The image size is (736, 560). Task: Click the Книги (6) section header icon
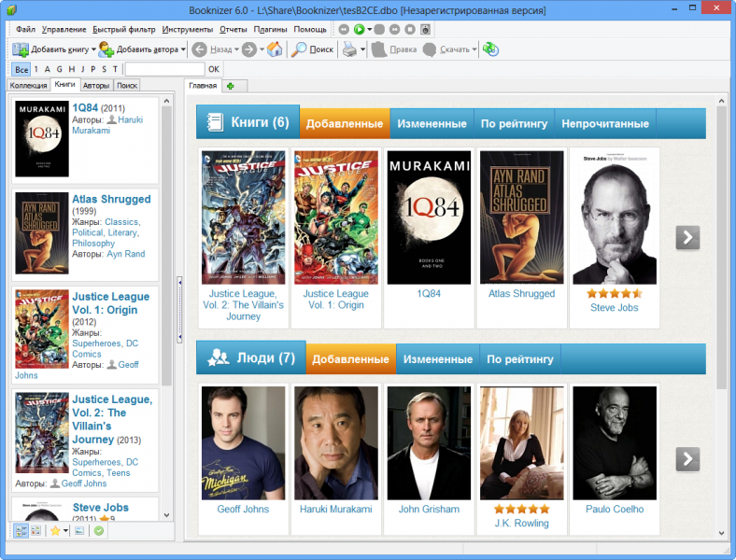coord(215,122)
